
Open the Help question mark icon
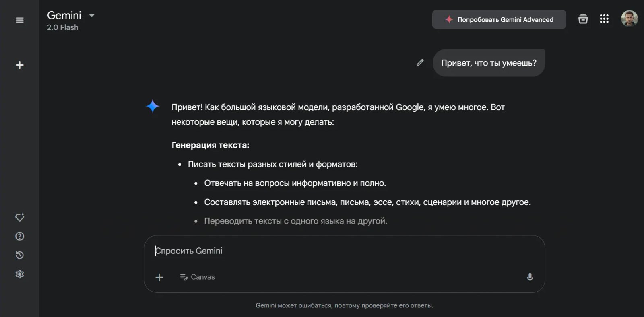pos(19,236)
